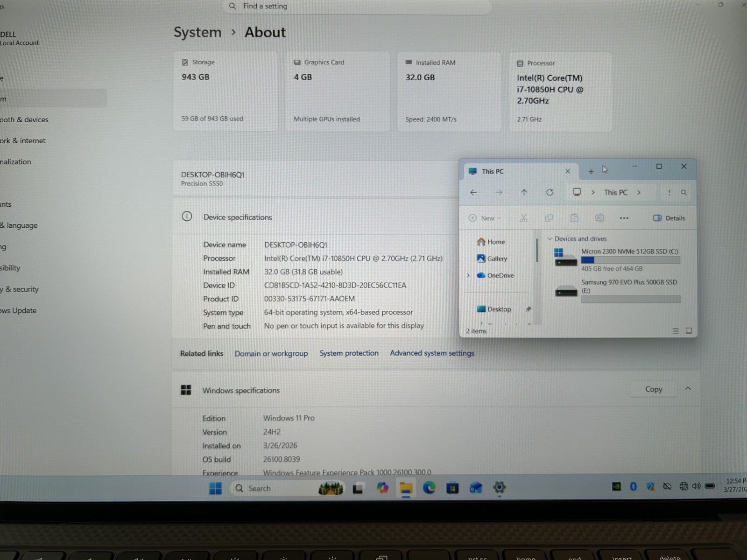
Task: Click the Copy icon in Explorer toolbar
Action: coord(549,218)
